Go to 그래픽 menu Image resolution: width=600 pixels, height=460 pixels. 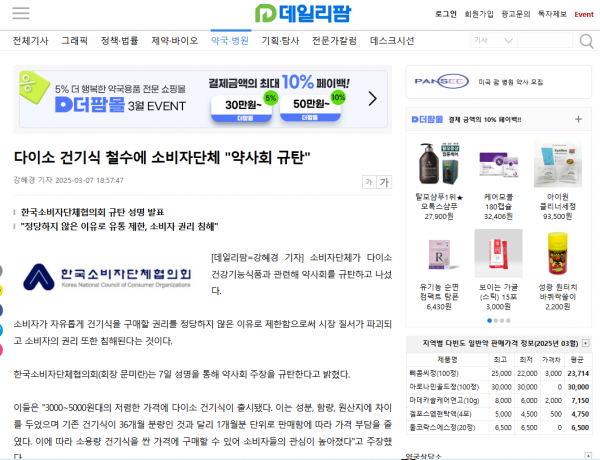(75, 41)
